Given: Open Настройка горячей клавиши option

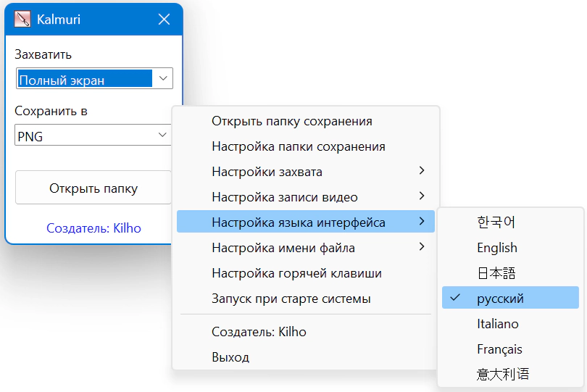Looking at the screenshot, I should tap(296, 273).
